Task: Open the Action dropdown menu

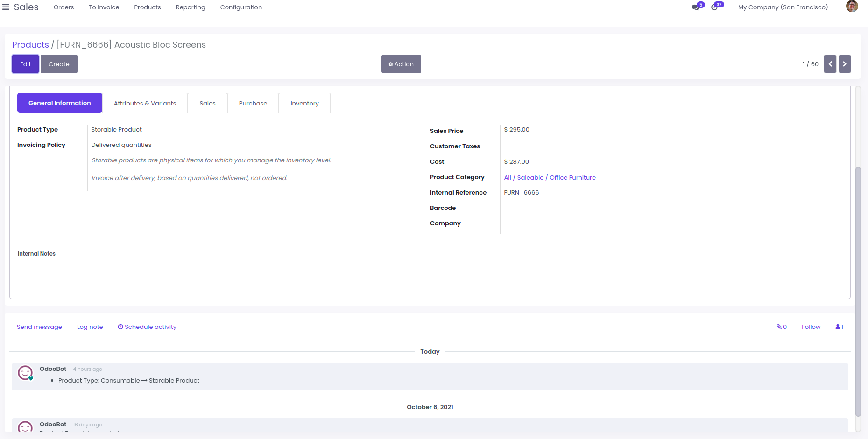Action: pyautogui.click(x=401, y=64)
